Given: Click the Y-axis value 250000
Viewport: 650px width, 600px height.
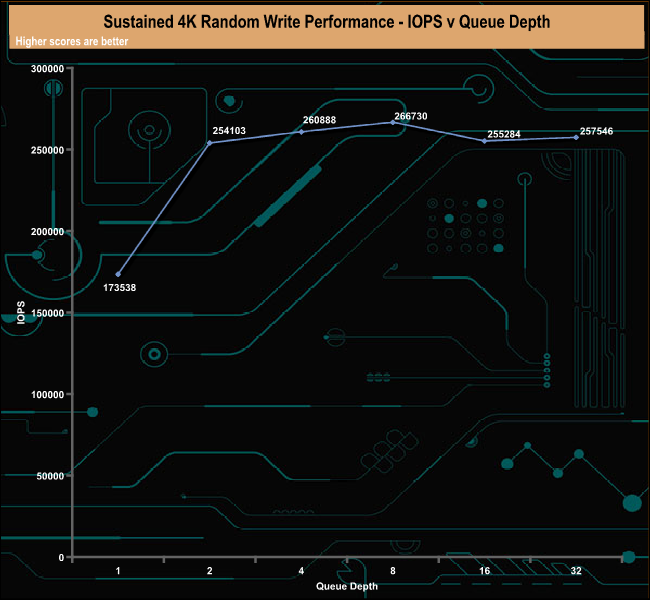Looking at the screenshot, I should click(47, 150).
